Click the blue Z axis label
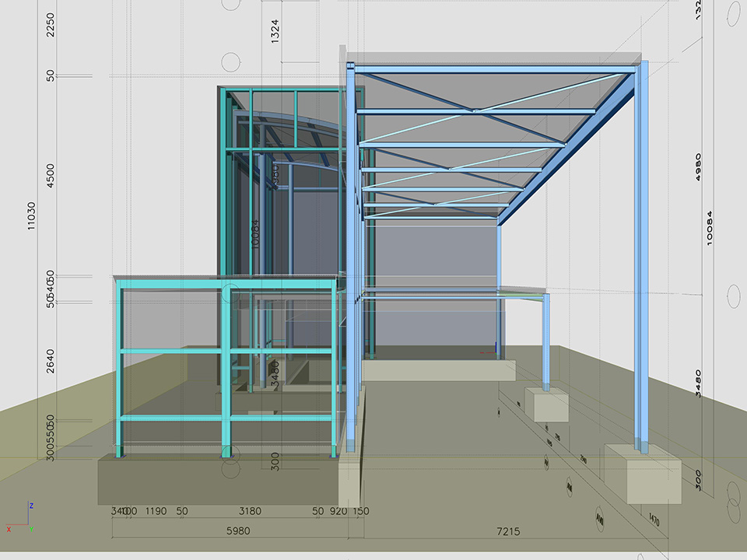 pos(30,505)
